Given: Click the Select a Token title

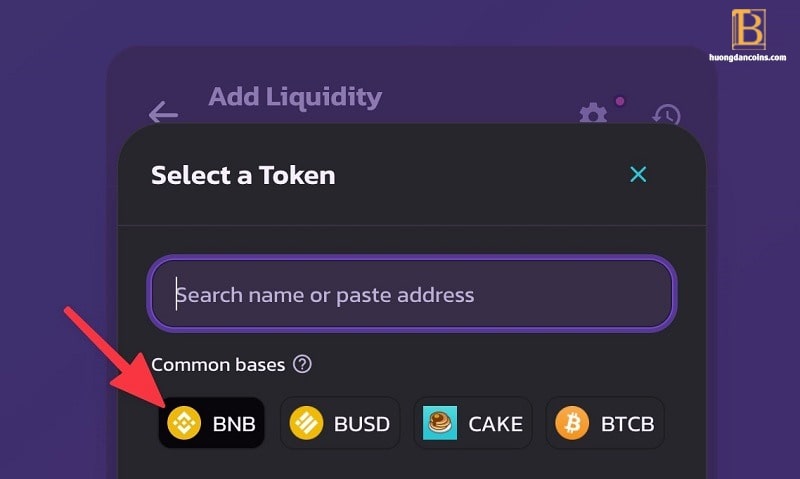Looking at the screenshot, I should 243,175.
